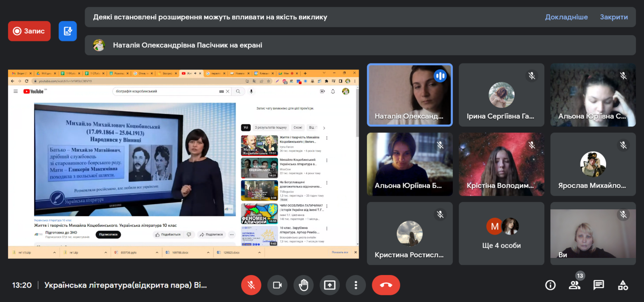This screenshot has height=302, width=644.
Task: Expand the Ще 4 особи tile
Action: point(501,233)
